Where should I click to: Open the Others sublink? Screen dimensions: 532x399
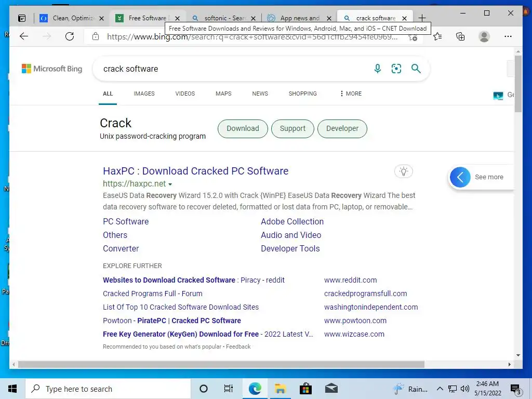[x=115, y=235]
